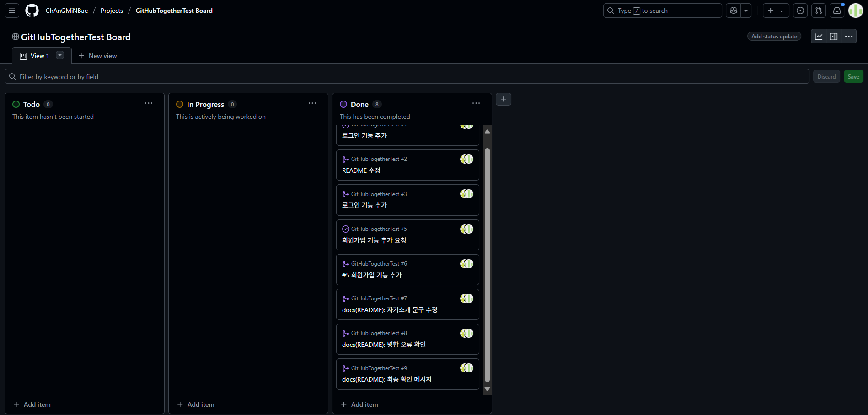
Task: Open the global navigation hamburger menu
Action: (x=12, y=11)
